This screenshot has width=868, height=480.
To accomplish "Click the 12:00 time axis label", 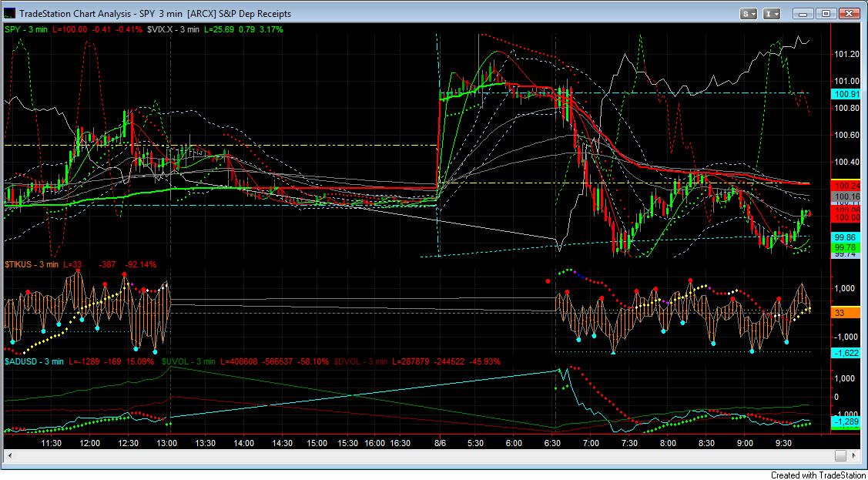I will [x=89, y=443].
